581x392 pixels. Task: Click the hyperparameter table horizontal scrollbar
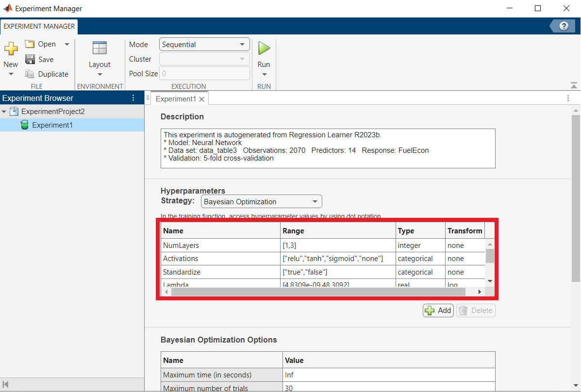318,292
